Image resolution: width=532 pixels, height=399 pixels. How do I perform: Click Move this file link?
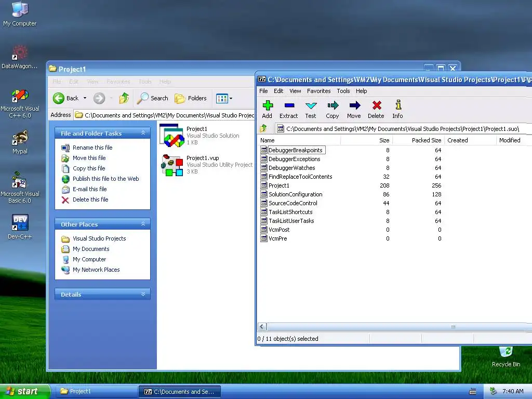pyautogui.click(x=89, y=158)
